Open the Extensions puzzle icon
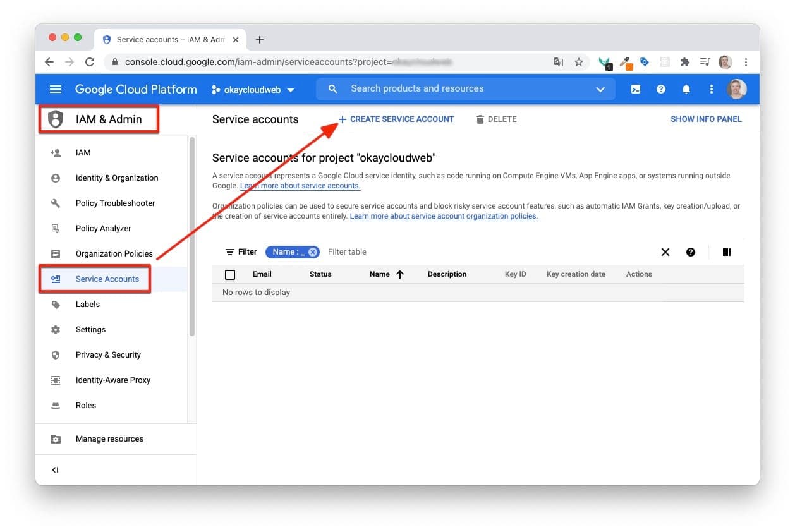 (x=684, y=62)
